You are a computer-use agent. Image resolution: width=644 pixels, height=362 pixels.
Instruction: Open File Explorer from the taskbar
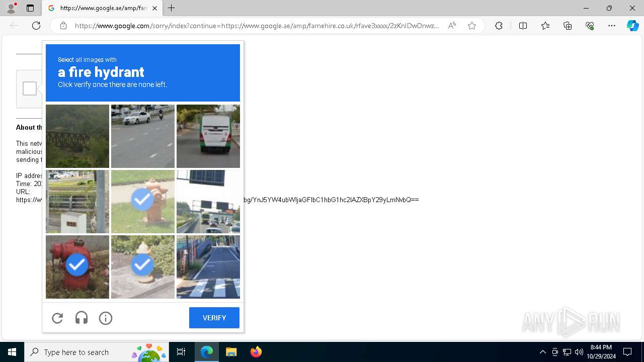(x=231, y=352)
